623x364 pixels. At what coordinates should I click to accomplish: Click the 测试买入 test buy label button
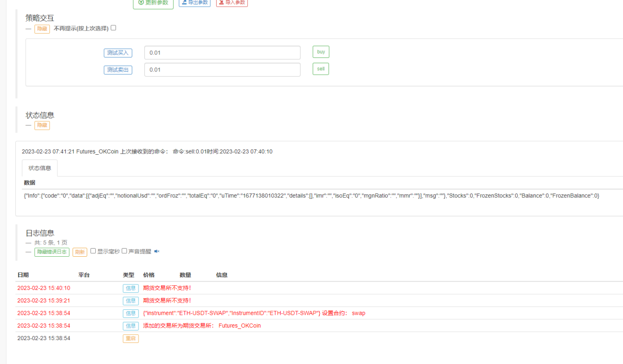118,53
